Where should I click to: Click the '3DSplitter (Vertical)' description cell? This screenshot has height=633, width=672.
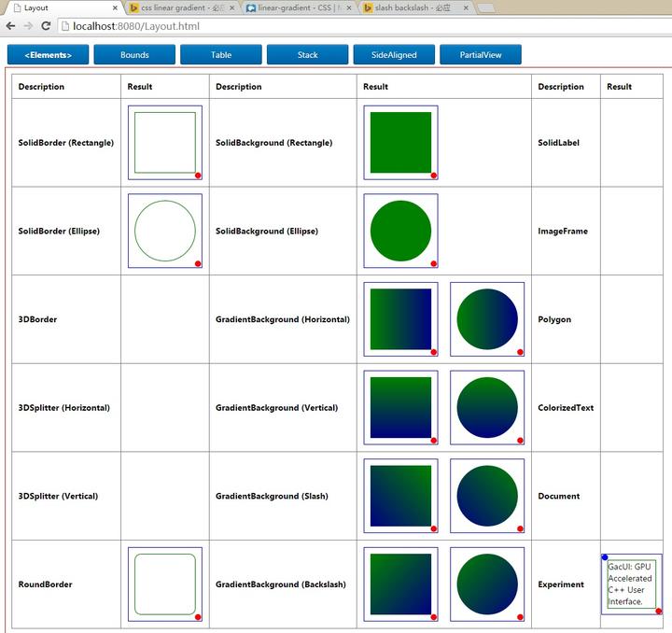tap(66, 496)
